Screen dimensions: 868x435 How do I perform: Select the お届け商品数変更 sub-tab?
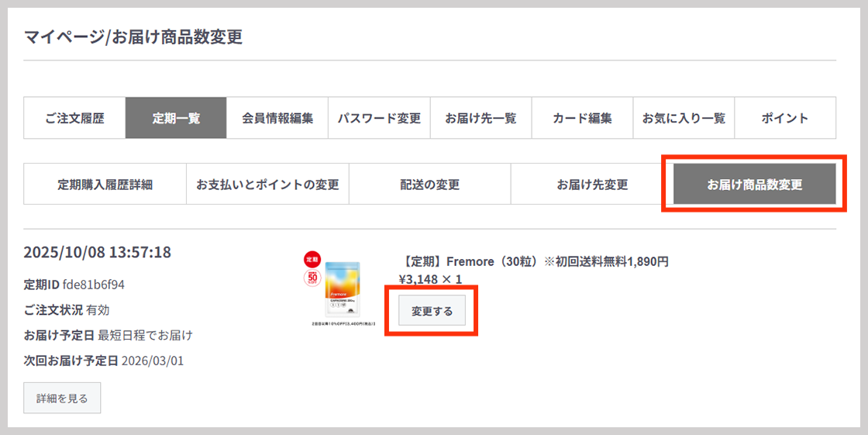tap(754, 185)
